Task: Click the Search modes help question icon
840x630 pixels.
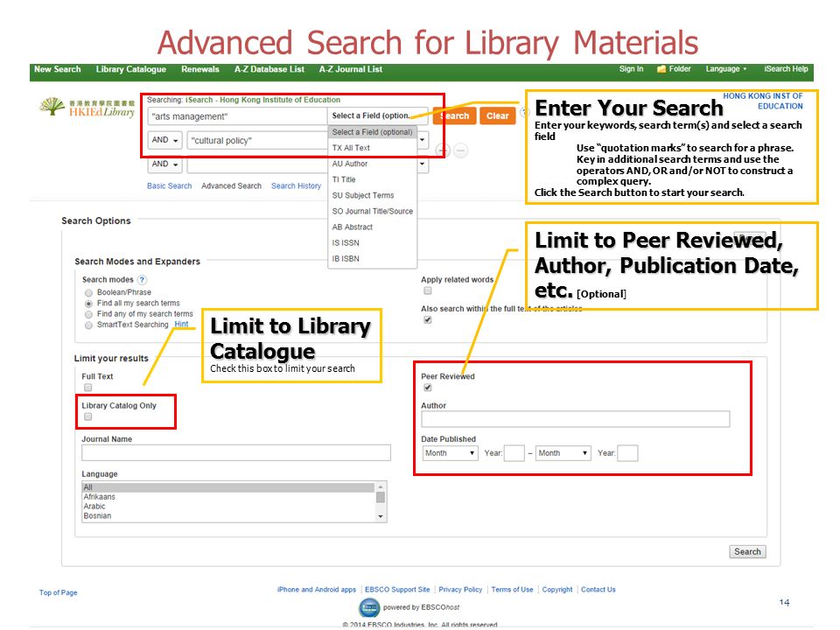Action: (x=142, y=280)
